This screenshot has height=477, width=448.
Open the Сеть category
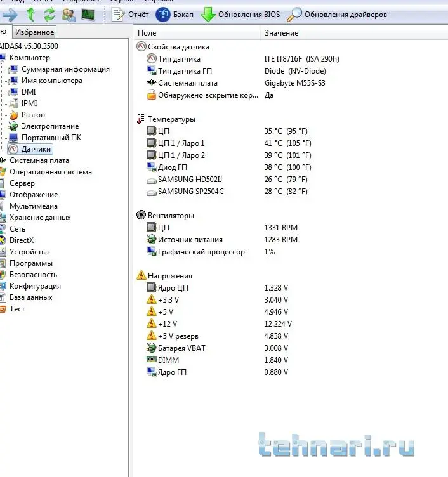[x=17, y=229]
